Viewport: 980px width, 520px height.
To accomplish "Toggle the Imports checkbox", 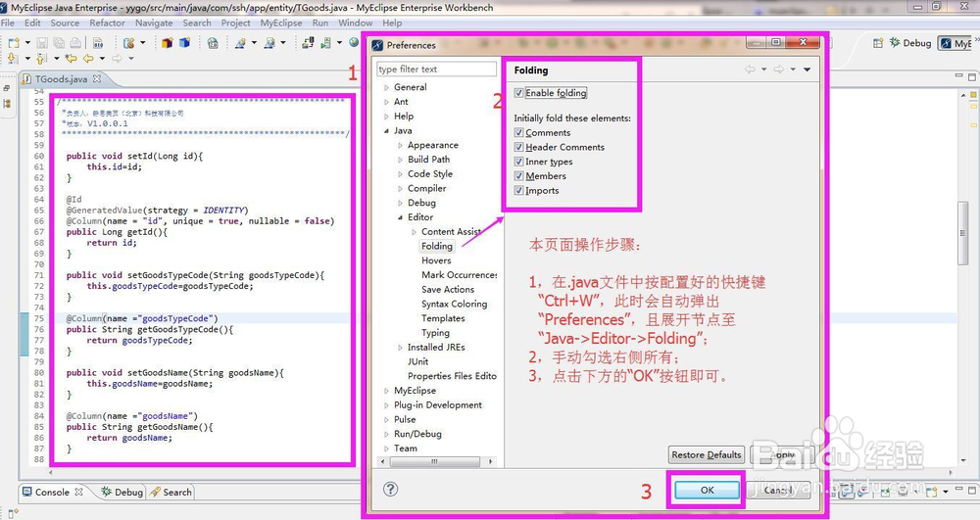I will pyautogui.click(x=518, y=190).
